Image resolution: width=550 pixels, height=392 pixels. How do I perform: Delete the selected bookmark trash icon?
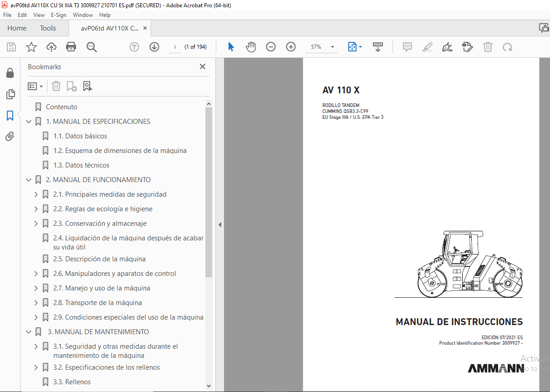click(56, 86)
